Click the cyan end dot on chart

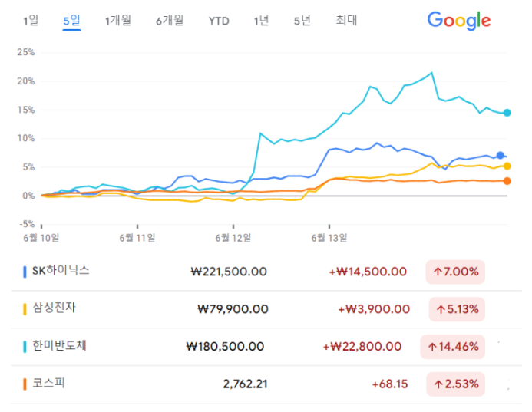507,113
